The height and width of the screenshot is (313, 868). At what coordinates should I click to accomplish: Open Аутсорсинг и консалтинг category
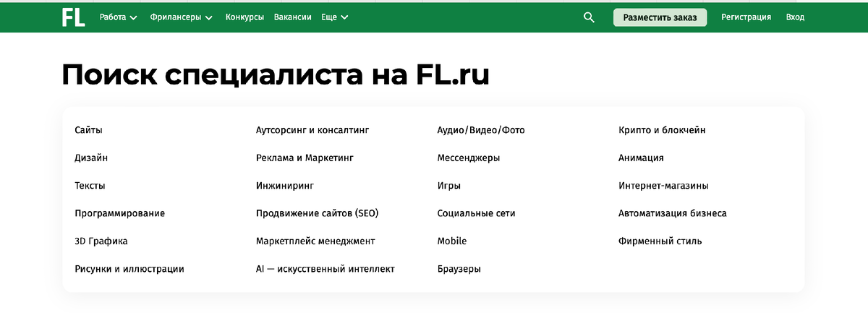(312, 130)
